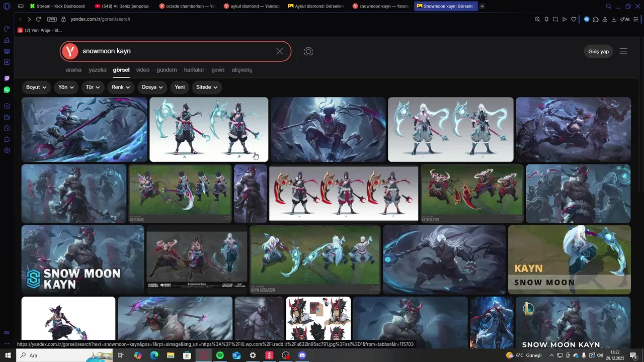Switch to video tab
The image size is (644, 362).
tap(143, 70)
